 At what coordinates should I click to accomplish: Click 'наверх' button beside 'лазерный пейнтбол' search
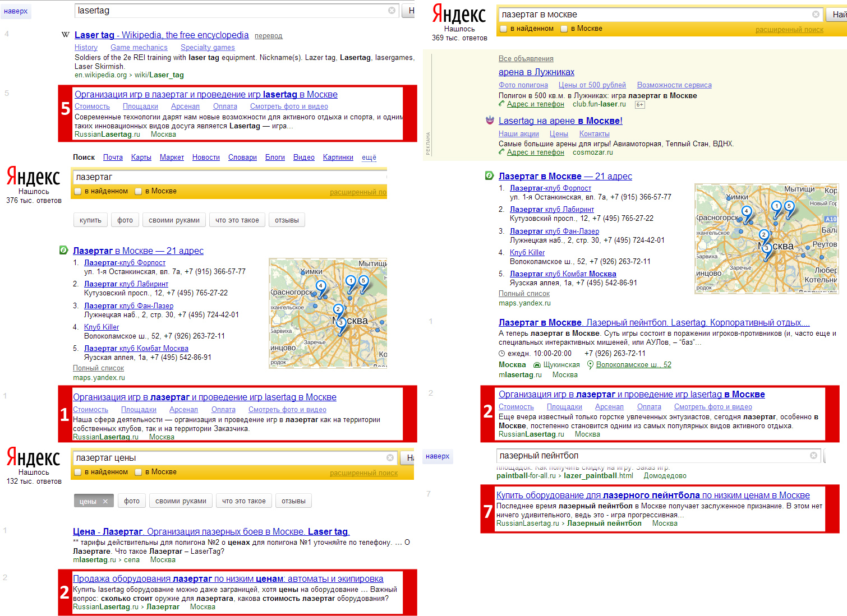(438, 456)
